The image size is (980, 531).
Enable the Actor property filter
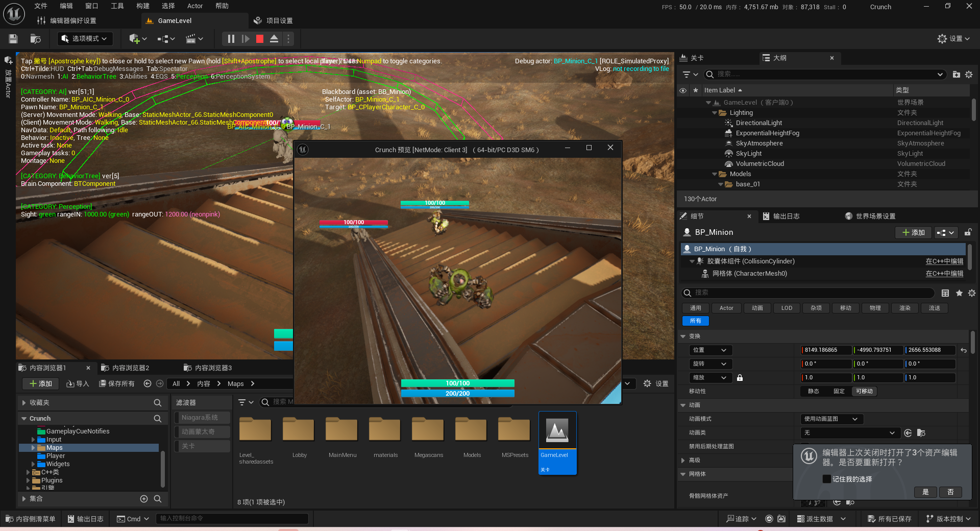click(x=726, y=308)
